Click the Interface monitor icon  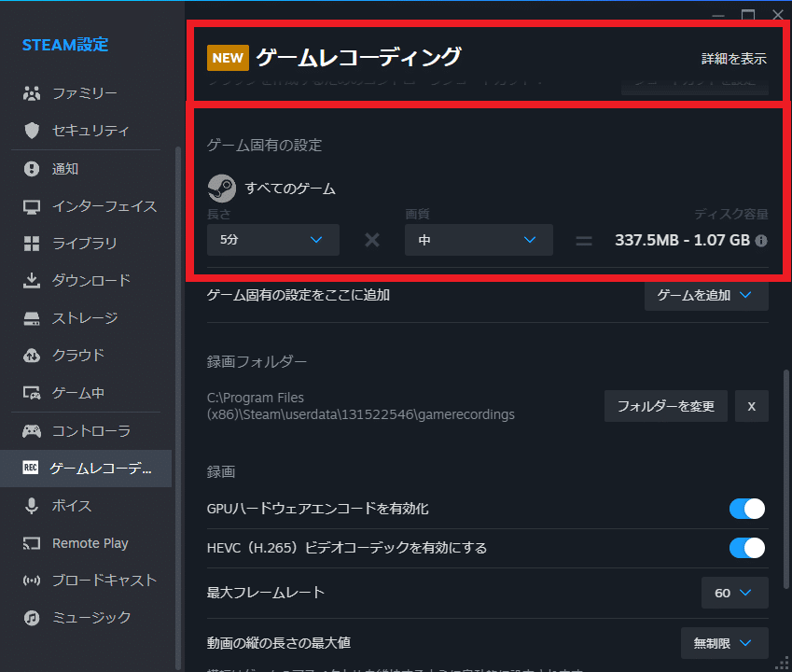pyautogui.click(x=32, y=206)
